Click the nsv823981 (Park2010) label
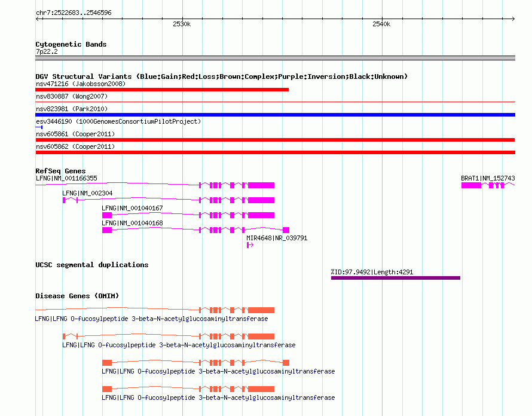The image size is (532, 416). (72, 109)
